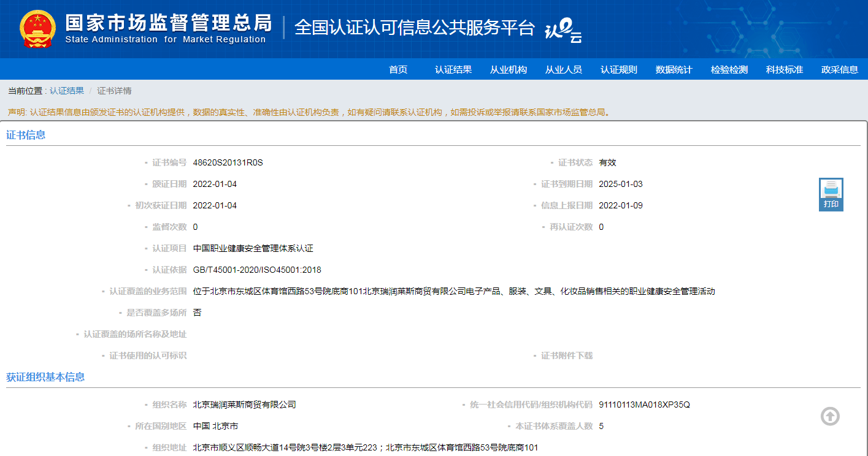Click the 认e云 logo in header
Viewport: 868px width, 456px height.
pyautogui.click(x=563, y=30)
